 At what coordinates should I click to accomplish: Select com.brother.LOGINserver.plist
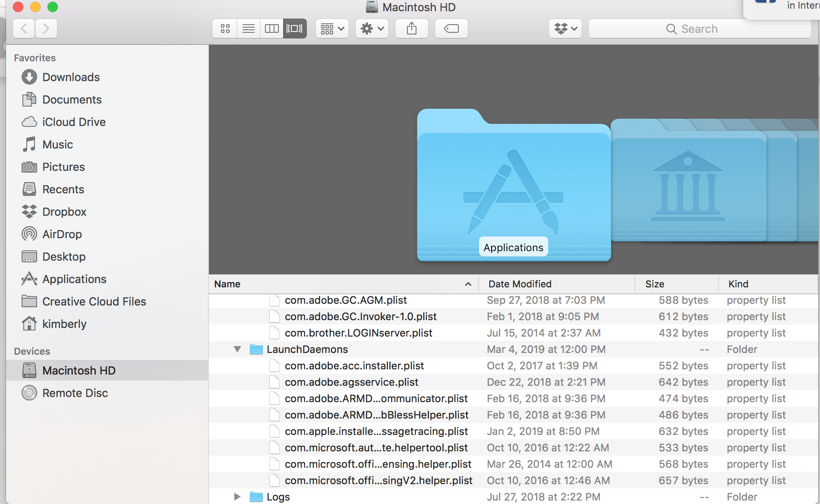tap(514, 333)
